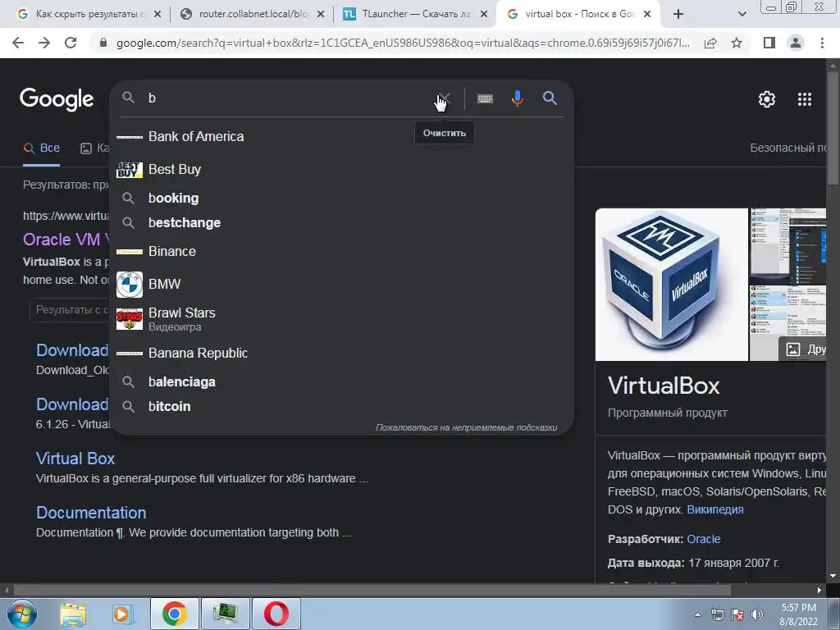This screenshot has width=840, height=630.
Task: Toggle the Chrome side panel
Action: click(x=769, y=43)
